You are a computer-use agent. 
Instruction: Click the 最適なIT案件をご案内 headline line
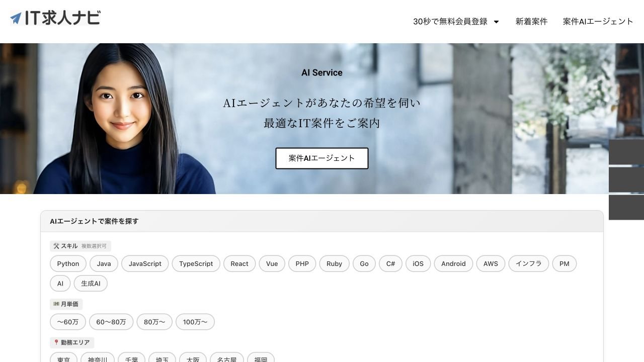322,123
